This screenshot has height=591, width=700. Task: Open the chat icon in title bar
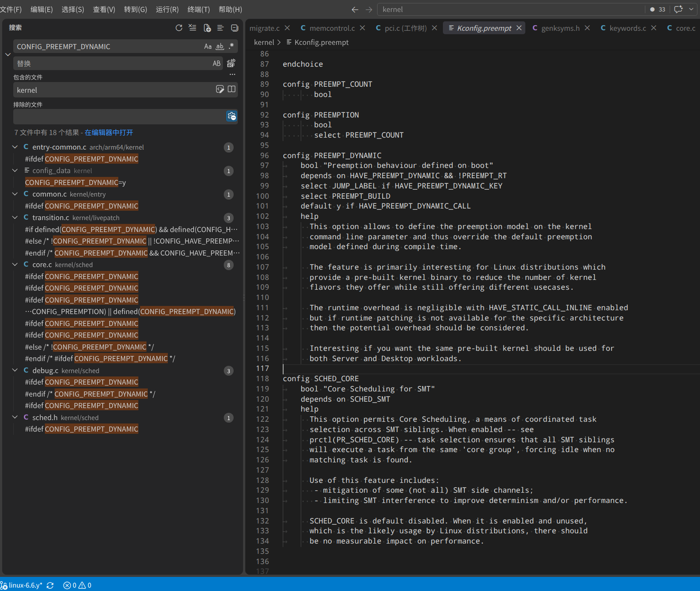click(x=678, y=9)
